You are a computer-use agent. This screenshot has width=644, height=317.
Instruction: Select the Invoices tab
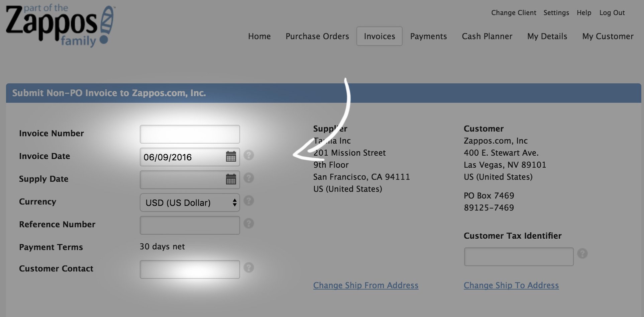click(x=380, y=36)
